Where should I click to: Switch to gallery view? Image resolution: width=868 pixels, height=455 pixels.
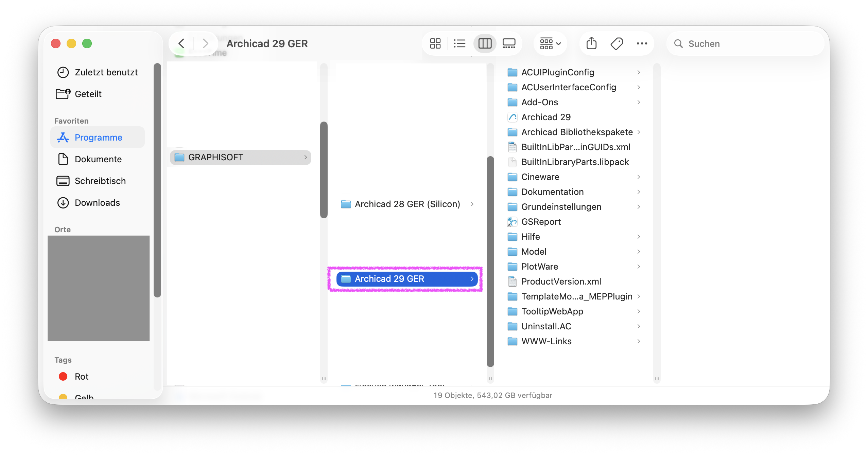pos(509,43)
